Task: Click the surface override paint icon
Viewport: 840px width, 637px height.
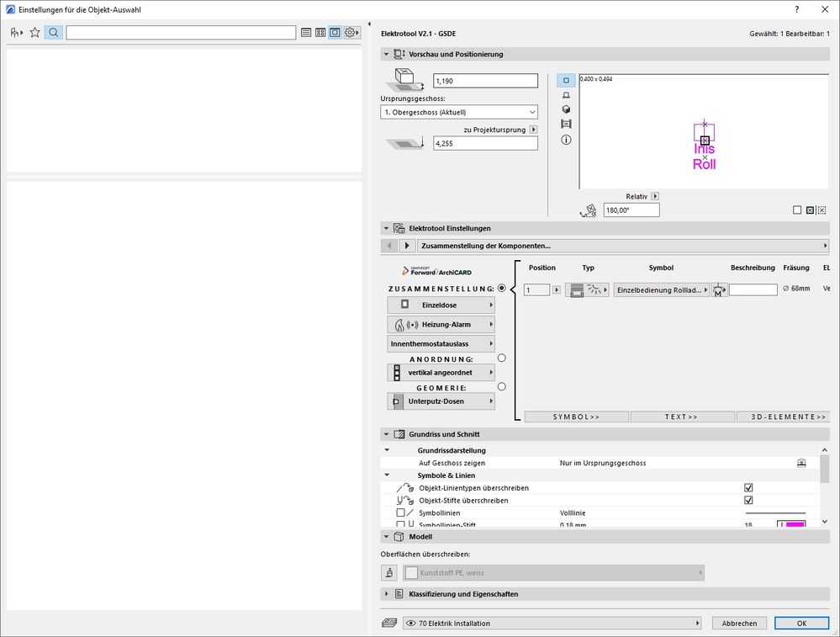Action: coord(389,573)
